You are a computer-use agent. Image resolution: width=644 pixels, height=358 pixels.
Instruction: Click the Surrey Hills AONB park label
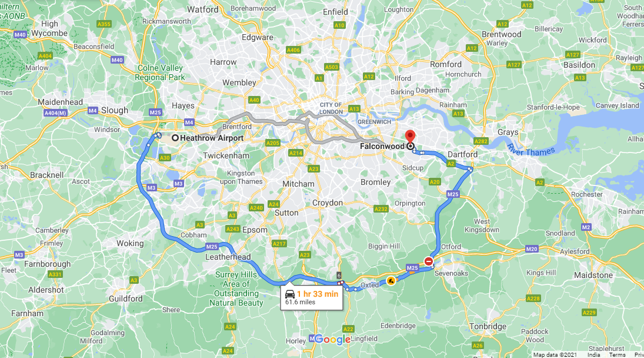(x=236, y=289)
